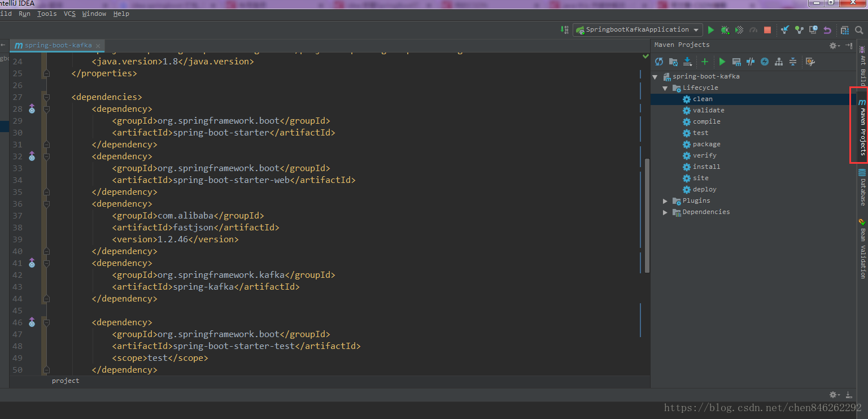The height and width of the screenshot is (419, 868).
Task: Fold the dependency block at line 36
Action: point(46,204)
